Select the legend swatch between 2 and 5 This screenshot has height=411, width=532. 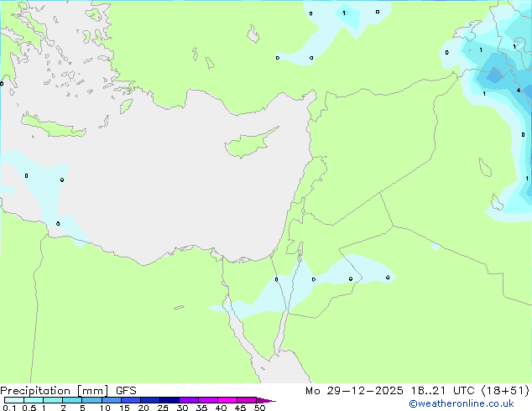[72, 400]
